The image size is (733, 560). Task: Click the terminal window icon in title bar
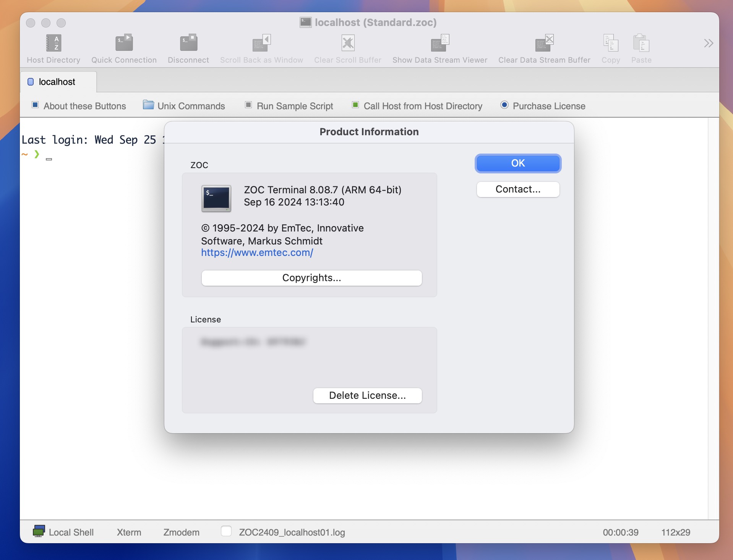pyautogui.click(x=305, y=22)
